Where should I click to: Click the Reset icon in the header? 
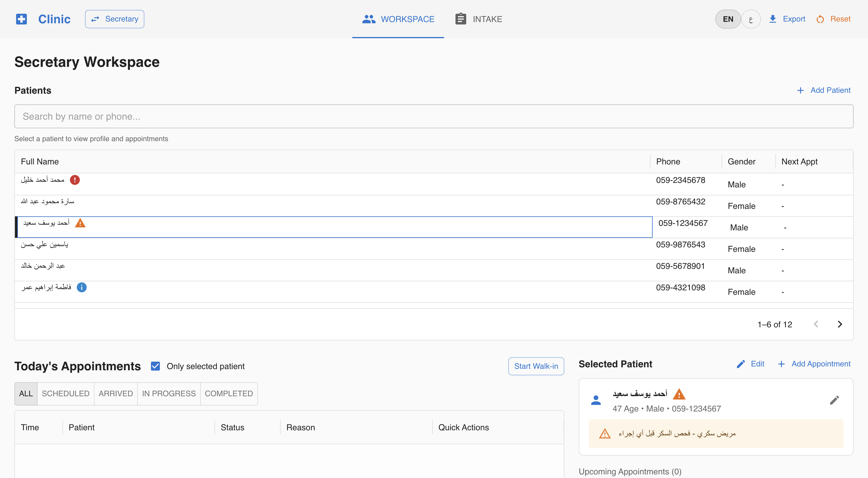tap(820, 19)
